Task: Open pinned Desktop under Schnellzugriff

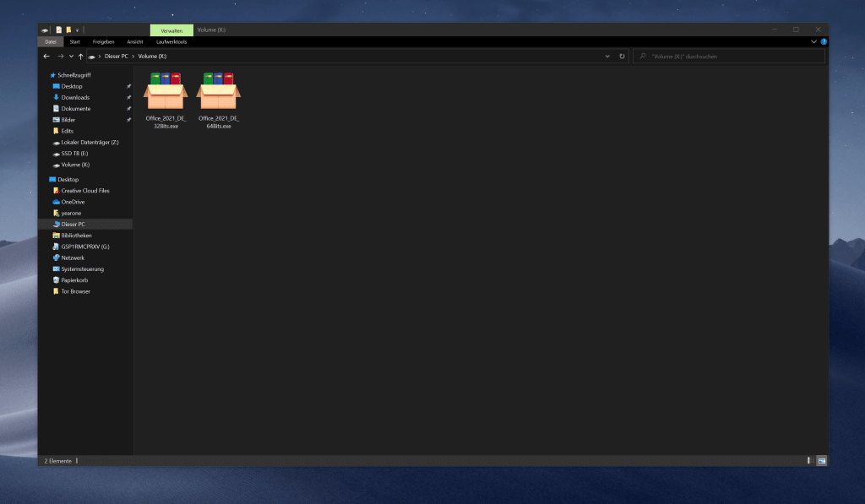Action: pyautogui.click(x=72, y=86)
